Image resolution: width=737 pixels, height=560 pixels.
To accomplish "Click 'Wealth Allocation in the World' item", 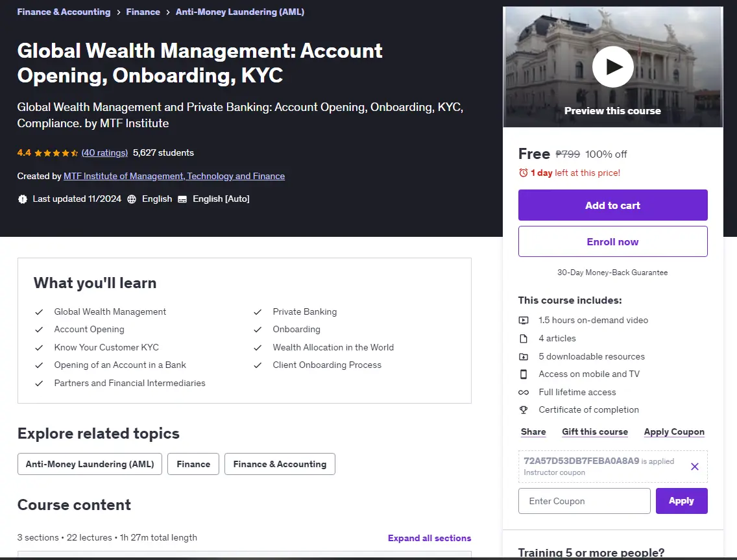I will (x=333, y=347).
